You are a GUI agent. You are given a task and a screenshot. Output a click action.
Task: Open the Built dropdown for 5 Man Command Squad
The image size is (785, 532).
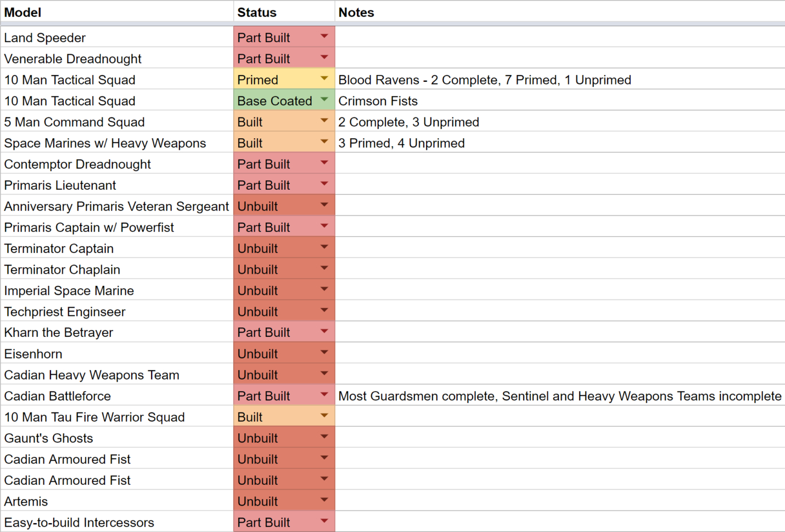point(324,121)
